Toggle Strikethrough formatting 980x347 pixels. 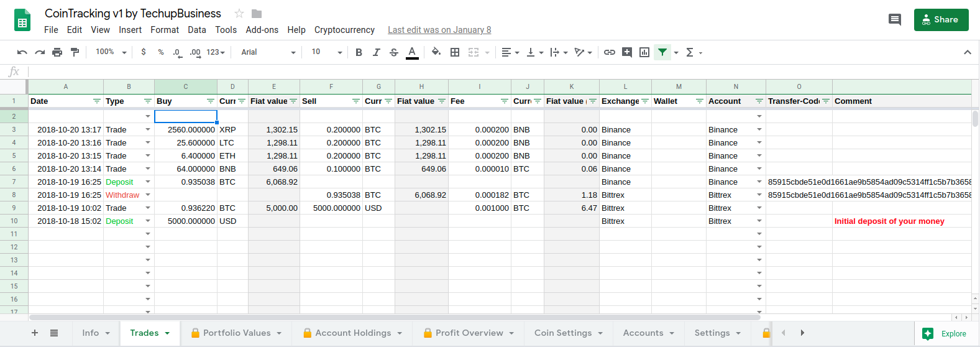tap(394, 52)
